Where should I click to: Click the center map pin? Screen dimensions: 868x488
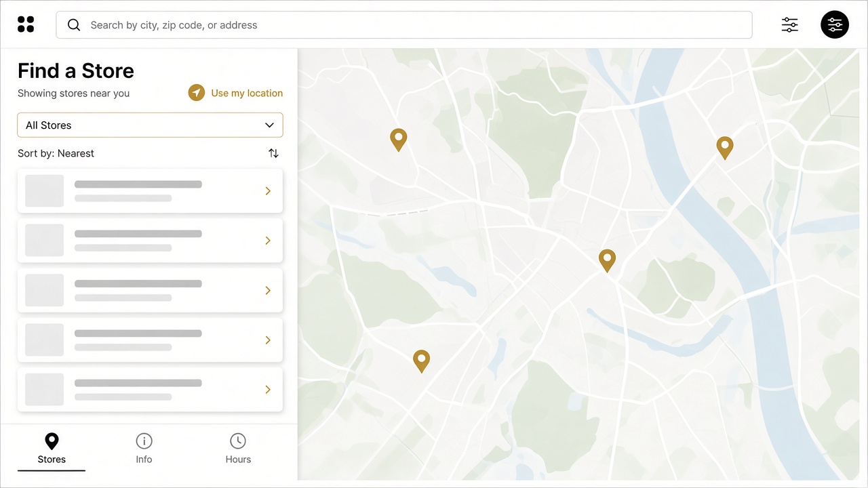(607, 260)
